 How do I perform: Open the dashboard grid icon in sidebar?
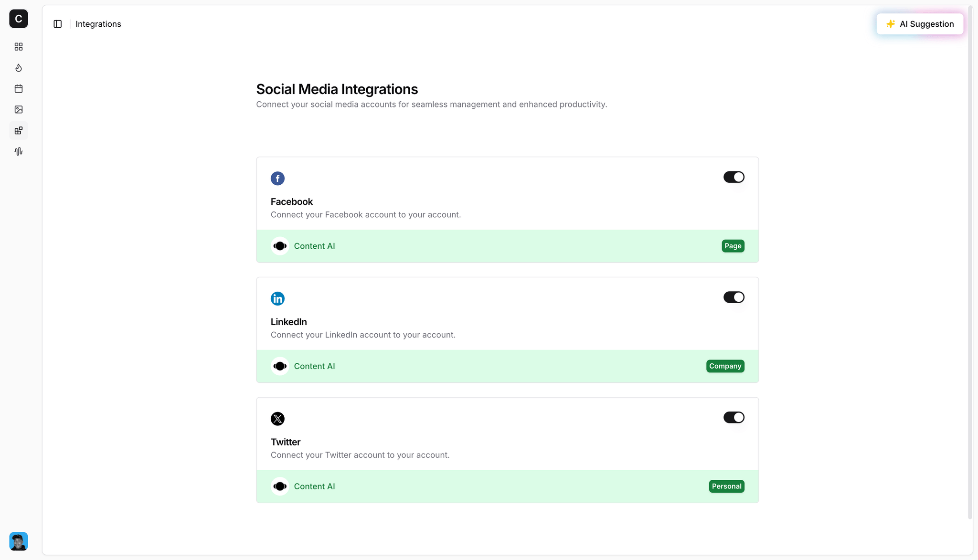click(x=18, y=46)
